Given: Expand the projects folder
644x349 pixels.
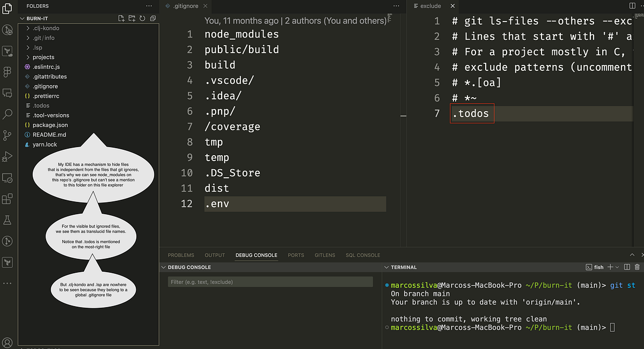Looking at the screenshot, I should 42,57.
